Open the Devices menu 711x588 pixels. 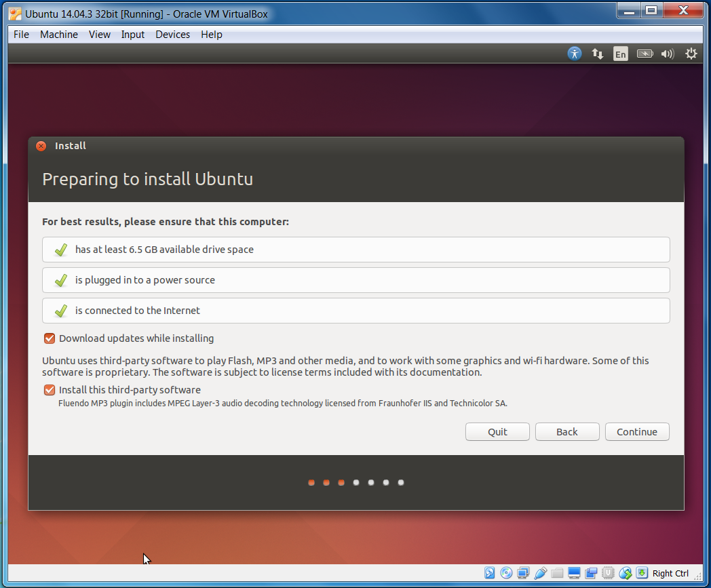pos(172,34)
